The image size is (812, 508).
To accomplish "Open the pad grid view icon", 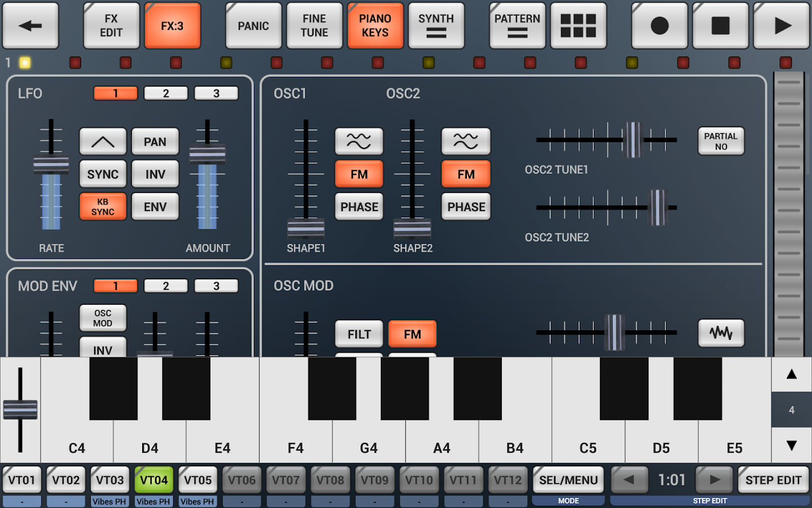I will [578, 26].
